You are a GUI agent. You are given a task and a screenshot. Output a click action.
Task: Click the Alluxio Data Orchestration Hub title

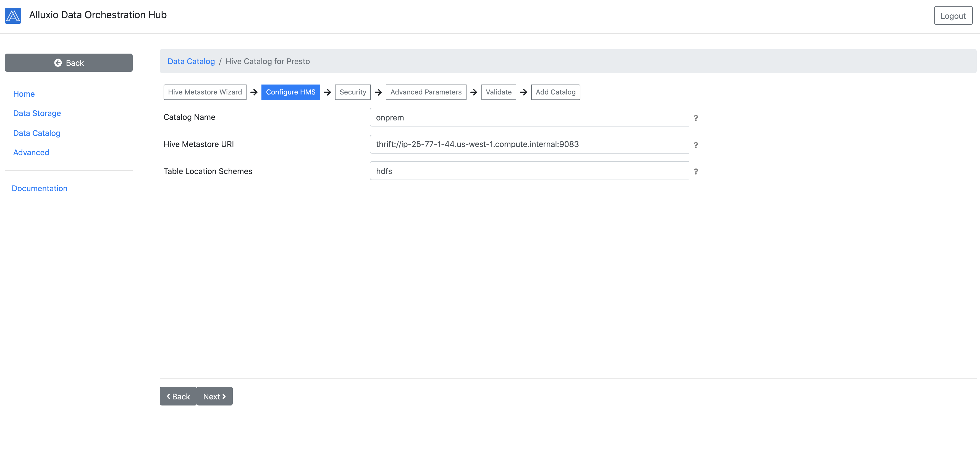(98, 15)
